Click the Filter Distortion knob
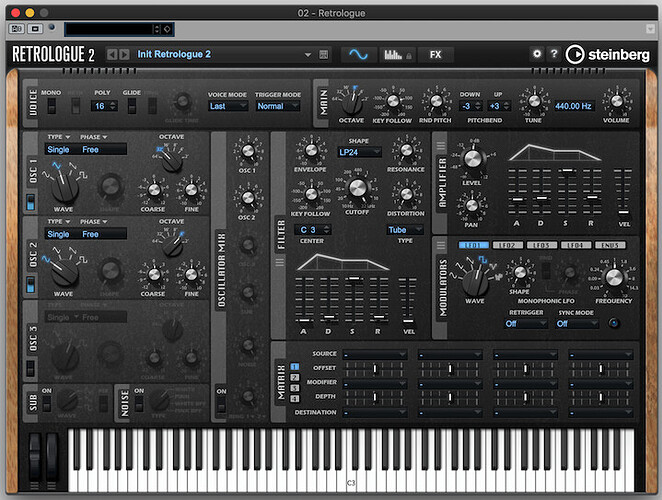Image resolution: width=662 pixels, height=500 pixels. (407, 194)
